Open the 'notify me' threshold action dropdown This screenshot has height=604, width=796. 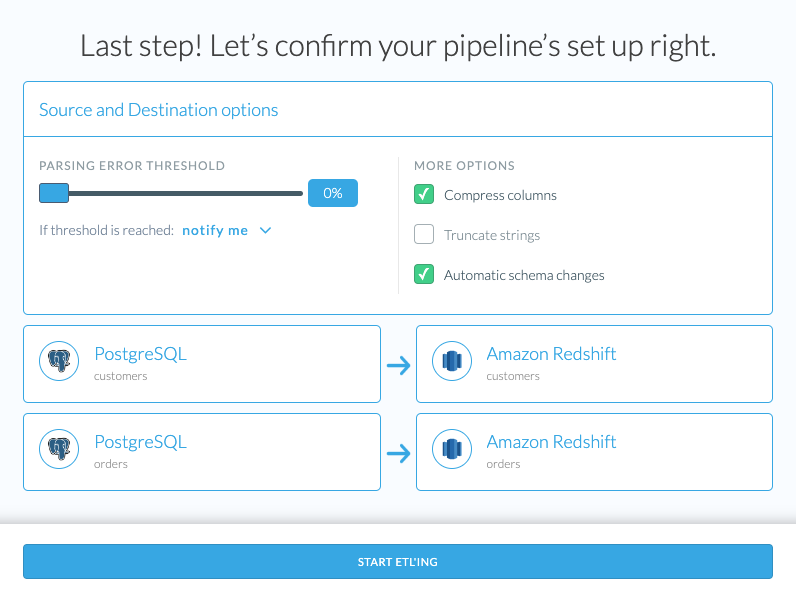[226, 230]
